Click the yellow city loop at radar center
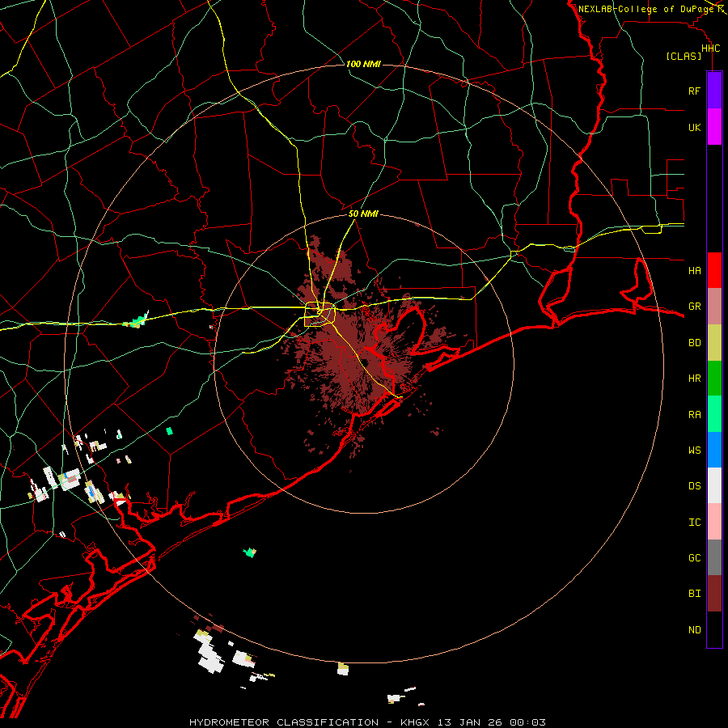The height and width of the screenshot is (728, 728). coord(320,314)
